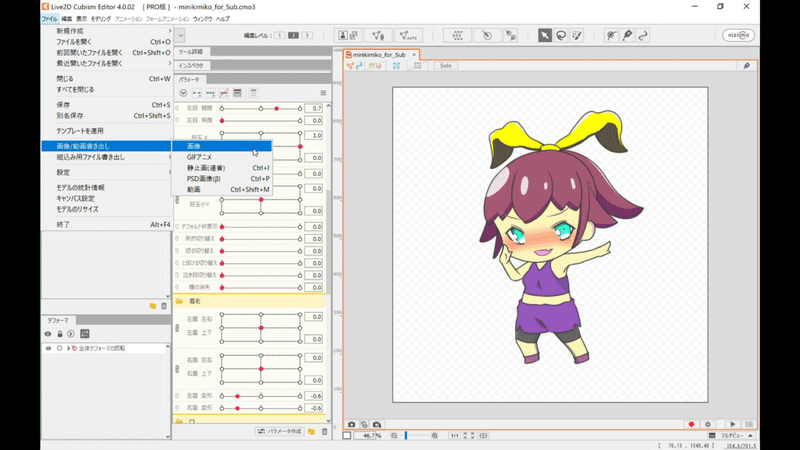The image size is (800, 450).
Task: Click the play button below canvas
Action: point(733,424)
